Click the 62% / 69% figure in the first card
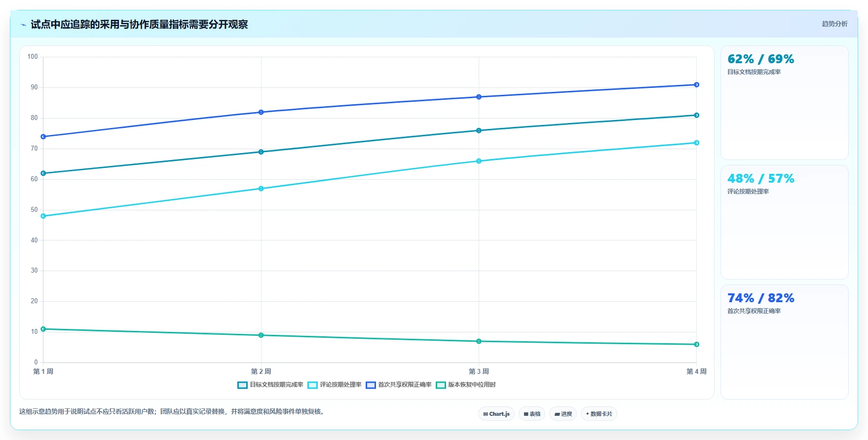Screen dimensions: 868x440 pyautogui.click(x=760, y=59)
